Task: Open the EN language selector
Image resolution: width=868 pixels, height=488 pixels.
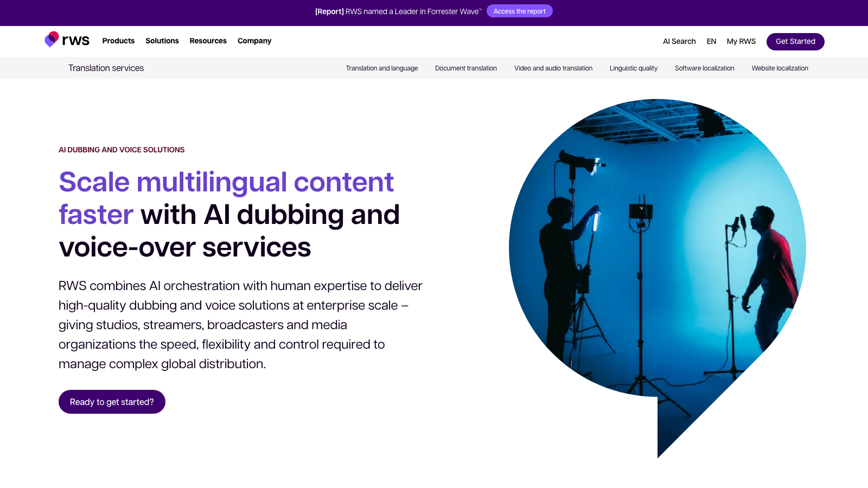Action: tap(711, 41)
